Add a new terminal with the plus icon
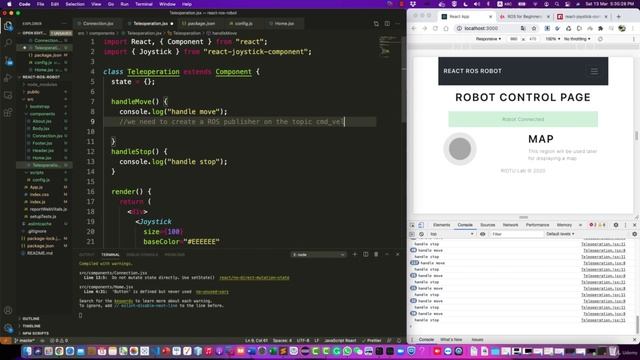 354,254
